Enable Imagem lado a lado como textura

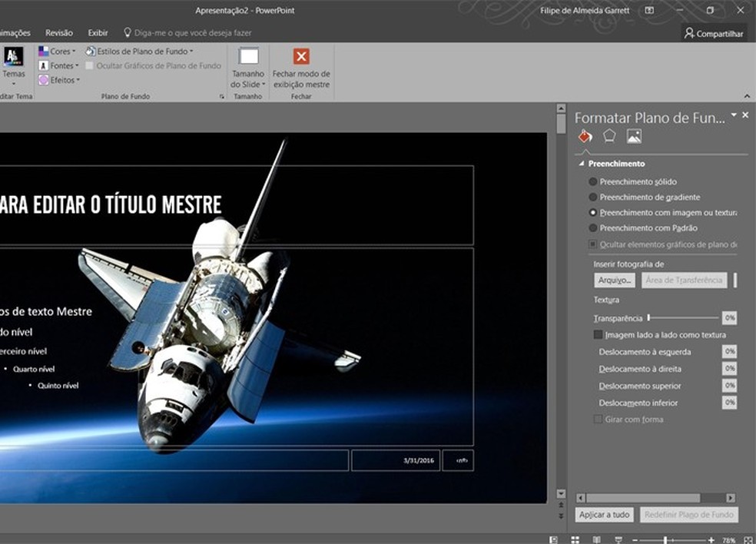598,335
